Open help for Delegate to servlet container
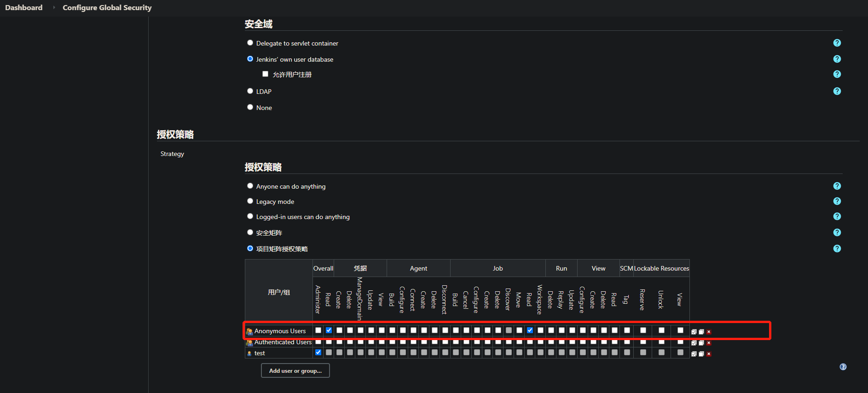868x393 pixels. point(837,43)
